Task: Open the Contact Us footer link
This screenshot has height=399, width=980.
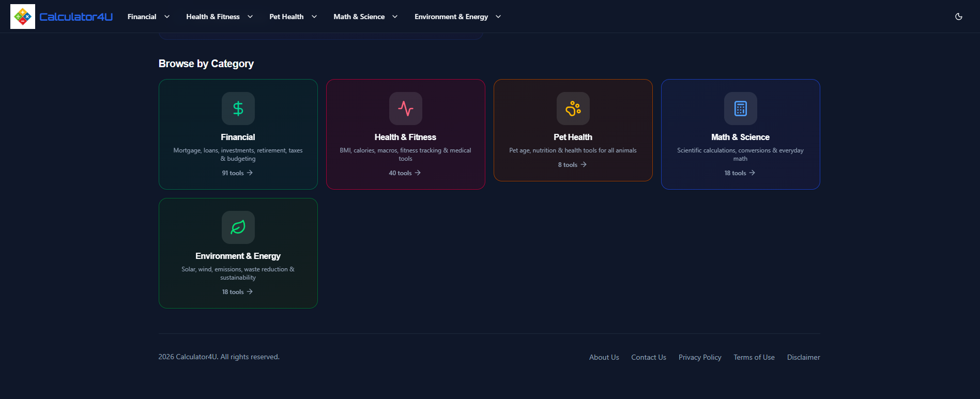Action: (649, 357)
